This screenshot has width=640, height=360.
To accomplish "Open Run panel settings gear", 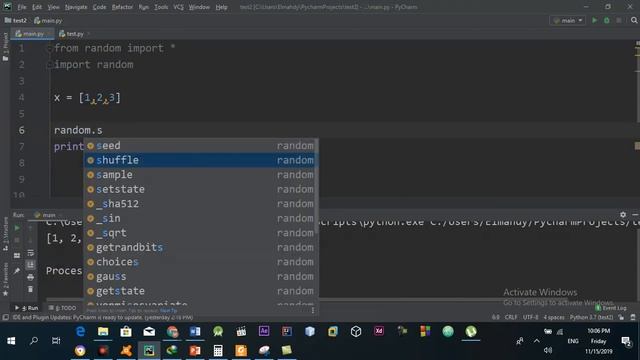I will [x=623, y=214].
